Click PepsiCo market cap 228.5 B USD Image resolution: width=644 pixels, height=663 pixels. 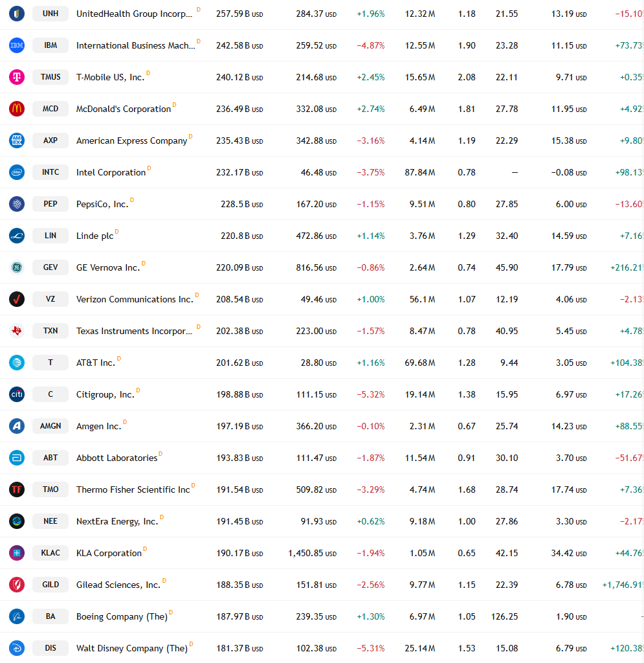point(241,204)
